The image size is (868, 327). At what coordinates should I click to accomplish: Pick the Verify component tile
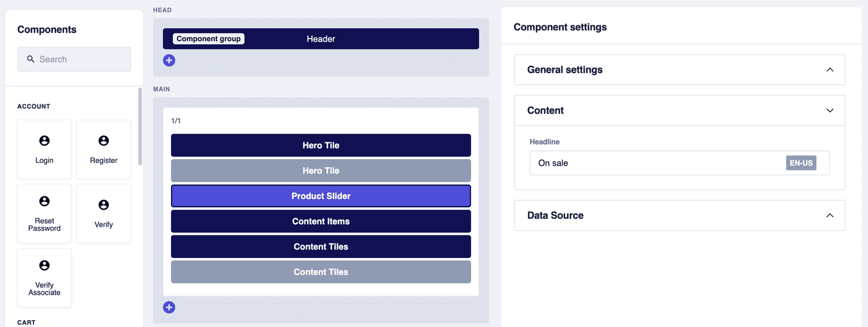[104, 214]
